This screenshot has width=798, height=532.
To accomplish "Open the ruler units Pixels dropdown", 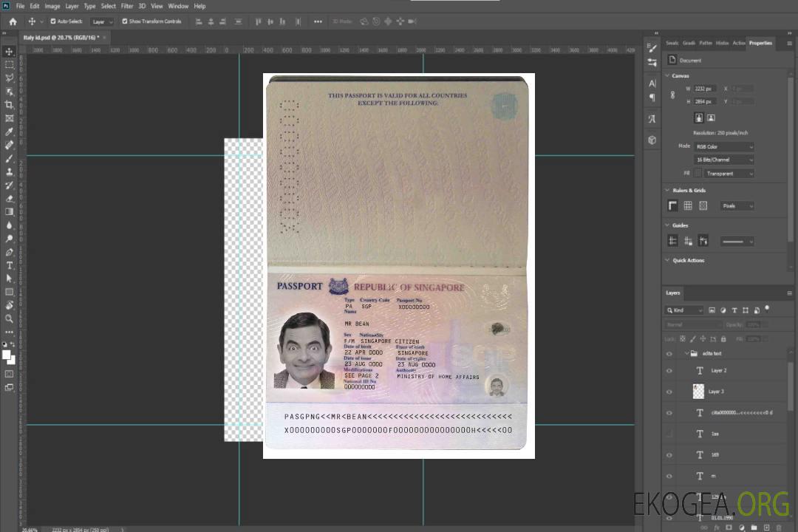I will coord(737,205).
